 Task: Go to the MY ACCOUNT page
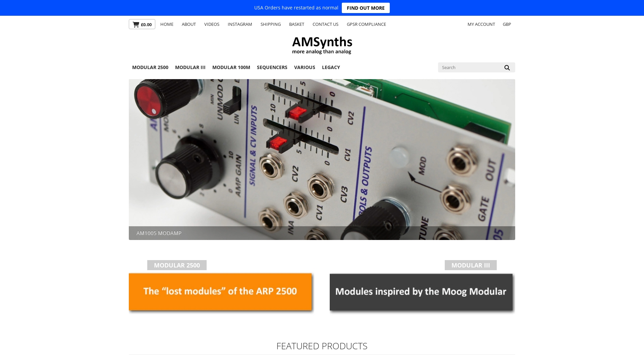point(481,24)
